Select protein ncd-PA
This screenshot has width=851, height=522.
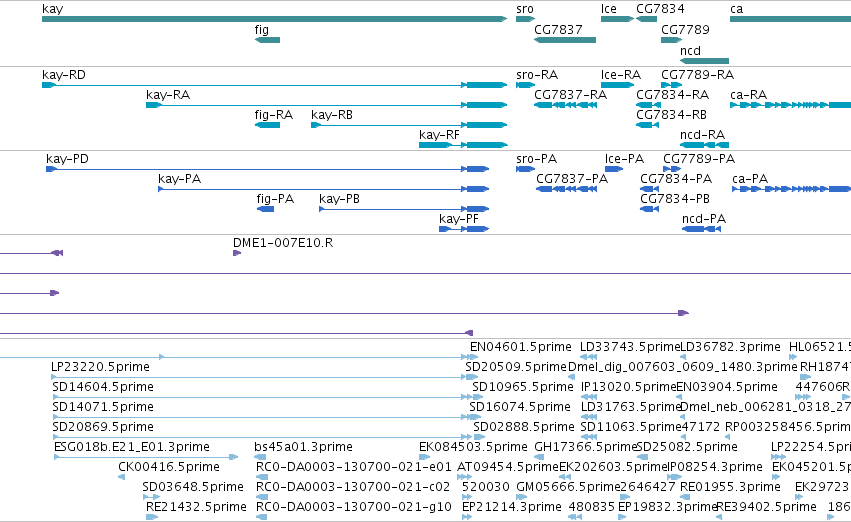(x=701, y=229)
